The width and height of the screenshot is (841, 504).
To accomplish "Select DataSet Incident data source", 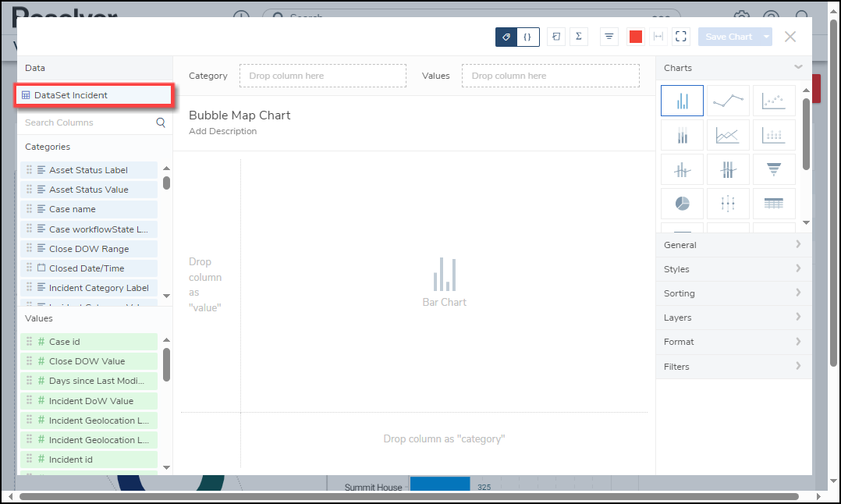I will point(94,95).
